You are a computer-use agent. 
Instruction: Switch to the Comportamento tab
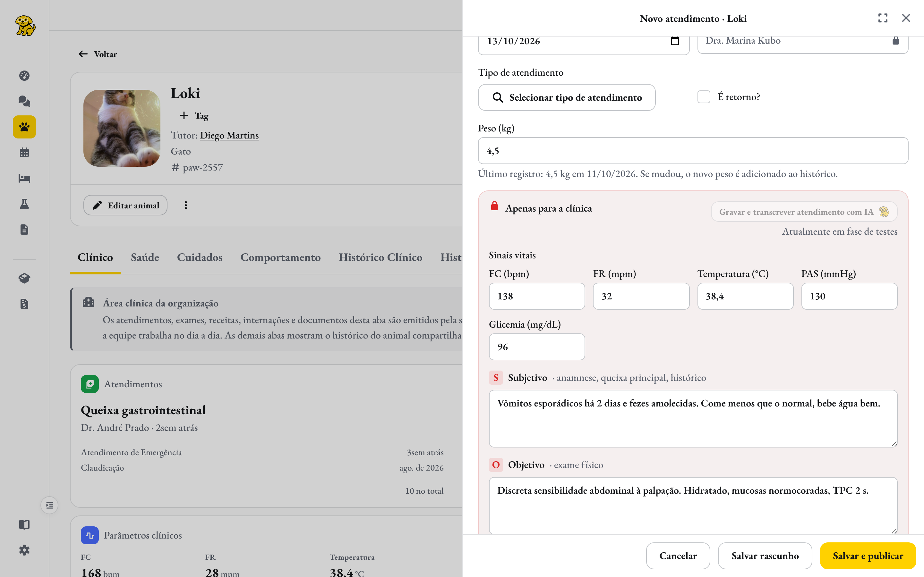point(280,257)
